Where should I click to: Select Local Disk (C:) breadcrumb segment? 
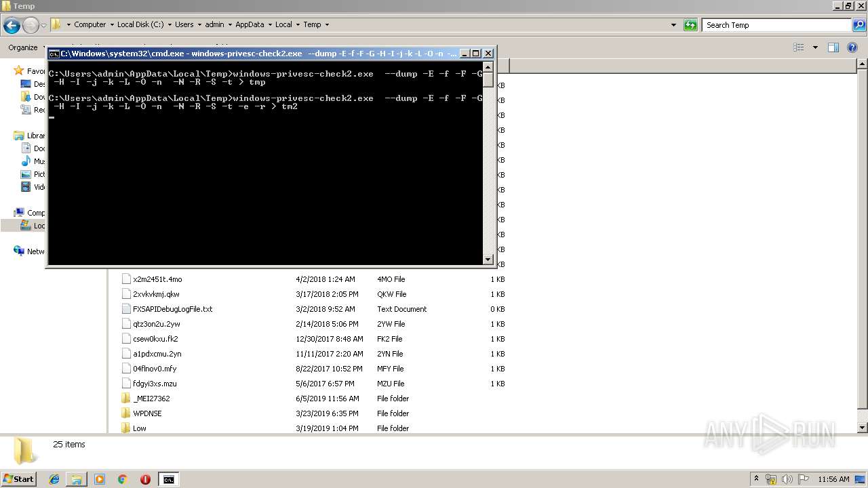140,24
